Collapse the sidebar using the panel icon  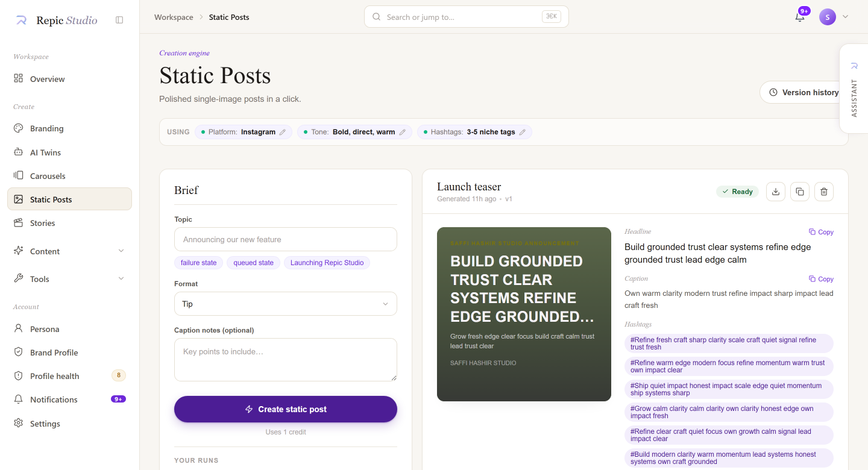119,20
